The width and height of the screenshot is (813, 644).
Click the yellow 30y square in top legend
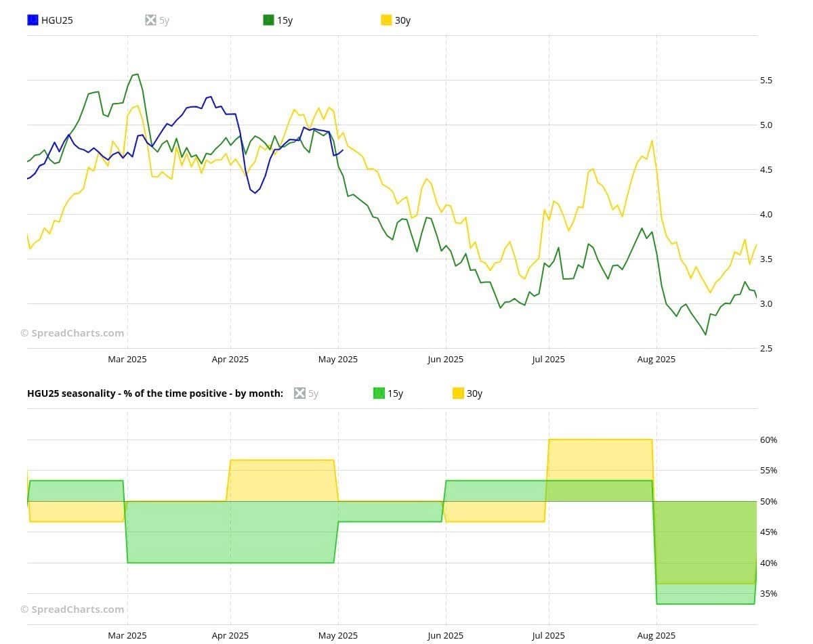click(386, 20)
